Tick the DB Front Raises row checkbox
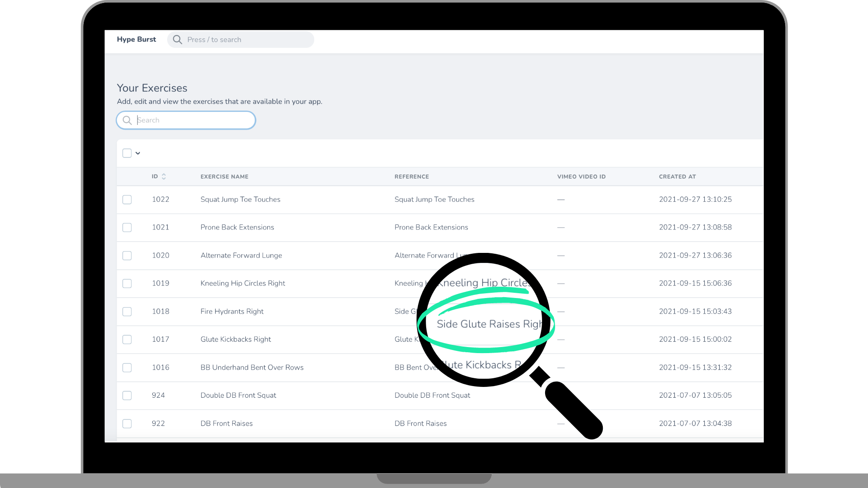 coord(127,423)
